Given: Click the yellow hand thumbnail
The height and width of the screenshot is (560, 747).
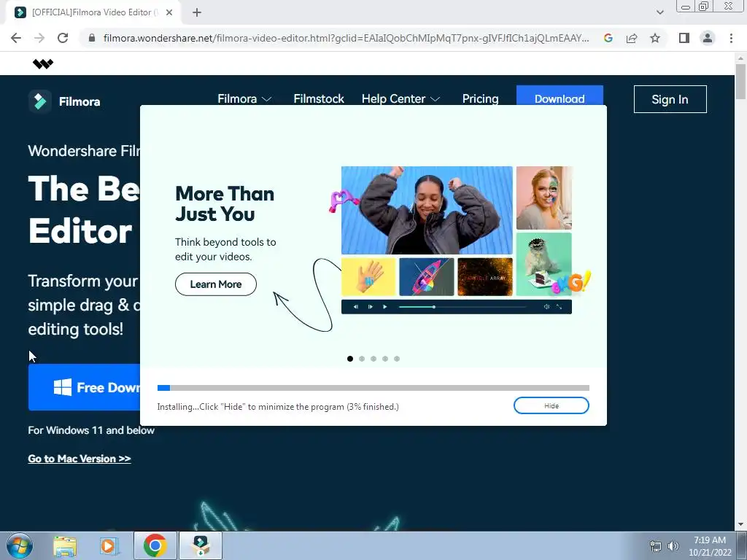Looking at the screenshot, I should pyautogui.click(x=368, y=276).
